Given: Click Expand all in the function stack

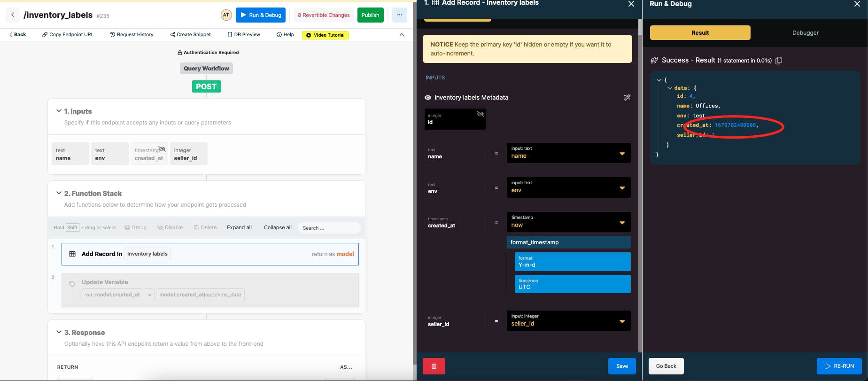Looking at the screenshot, I should pyautogui.click(x=239, y=228).
